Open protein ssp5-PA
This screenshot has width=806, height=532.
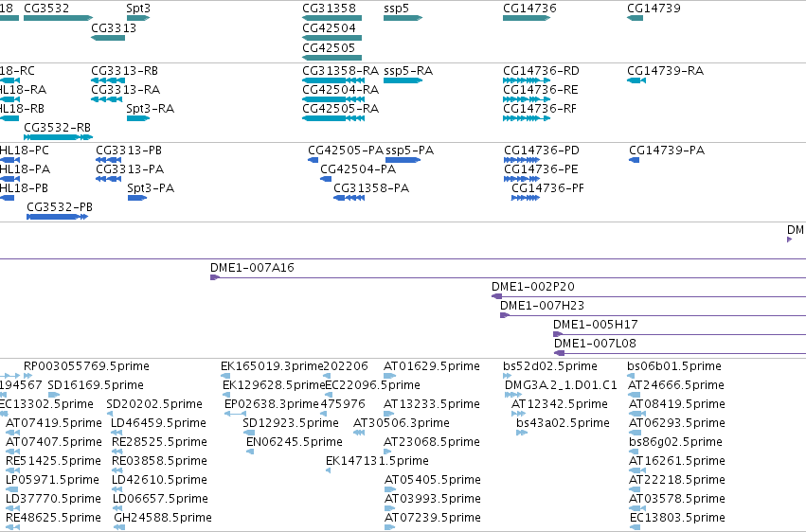(x=410, y=151)
